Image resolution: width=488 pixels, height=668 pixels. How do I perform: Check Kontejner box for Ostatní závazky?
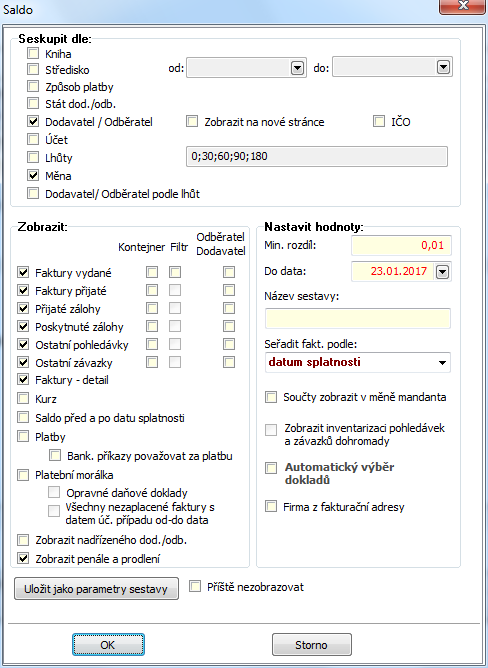click(152, 363)
